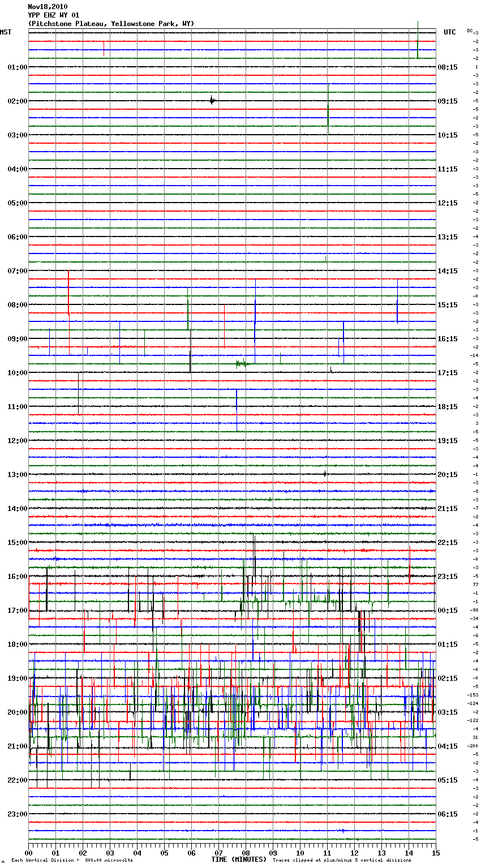The height and width of the screenshot is (868, 481).
Task: Click the 05:15 UTC time label
Action: [448, 780]
